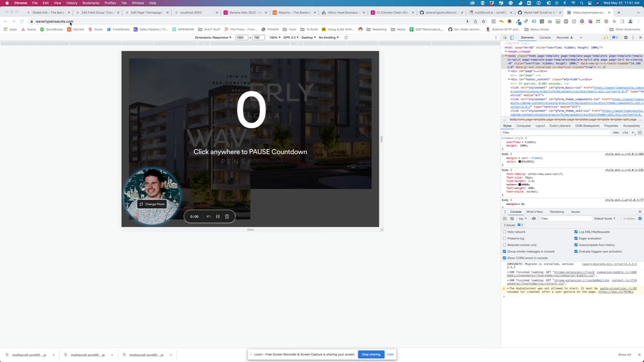Select the inspect element picker icon
The image size is (644, 362).
[x=505, y=38]
